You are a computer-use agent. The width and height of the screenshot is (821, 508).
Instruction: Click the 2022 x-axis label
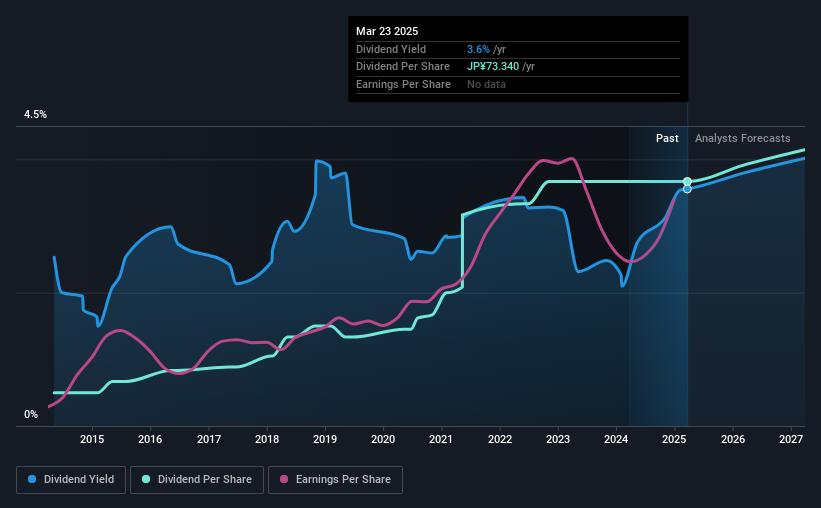(500, 439)
